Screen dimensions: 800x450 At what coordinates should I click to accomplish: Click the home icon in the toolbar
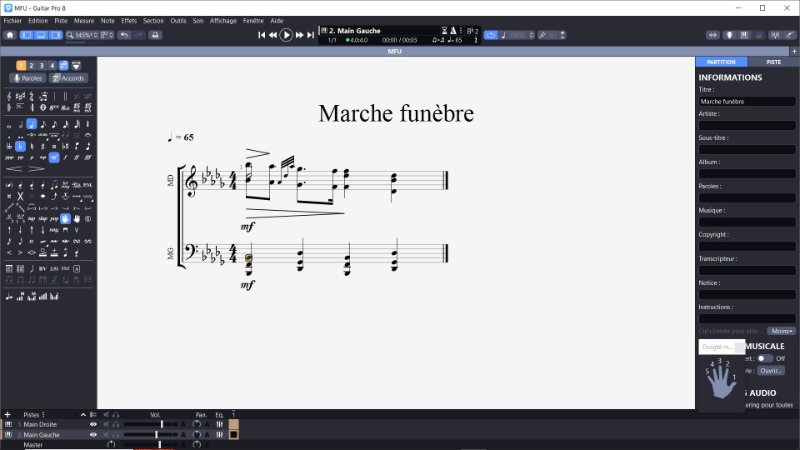[x=9, y=34]
